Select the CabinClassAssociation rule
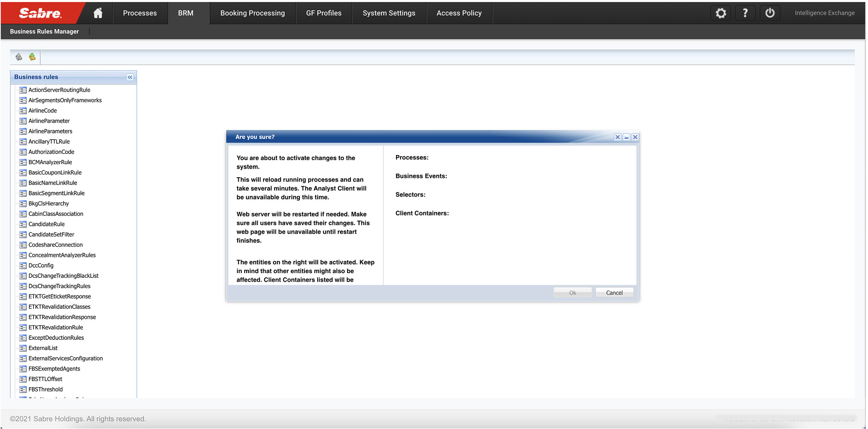The width and height of the screenshot is (868, 429). coord(56,214)
